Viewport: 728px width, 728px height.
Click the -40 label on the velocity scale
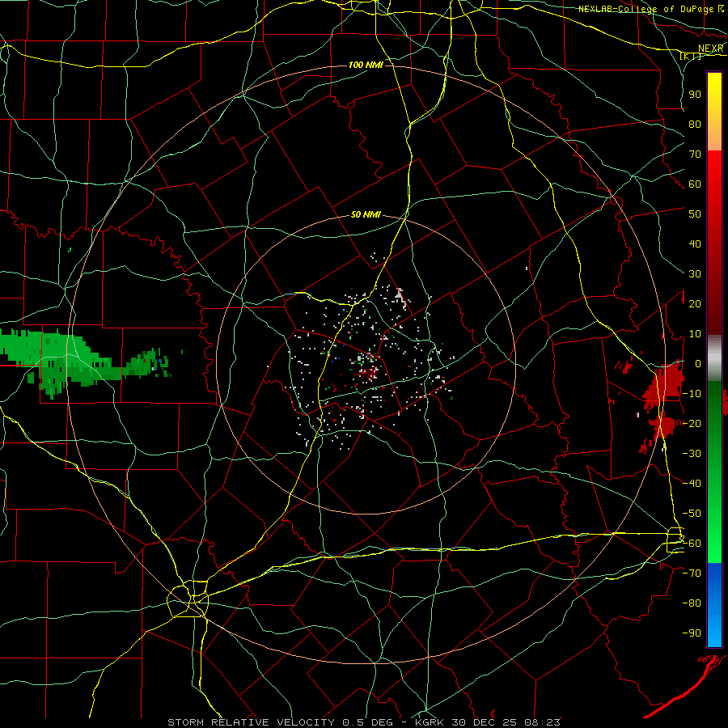point(692,484)
